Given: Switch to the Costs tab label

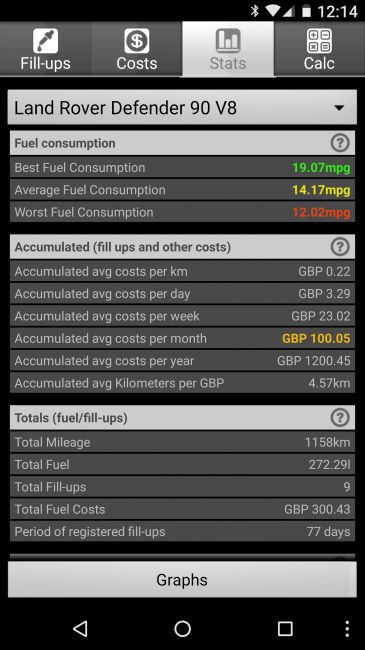Looking at the screenshot, I should pos(136,63).
